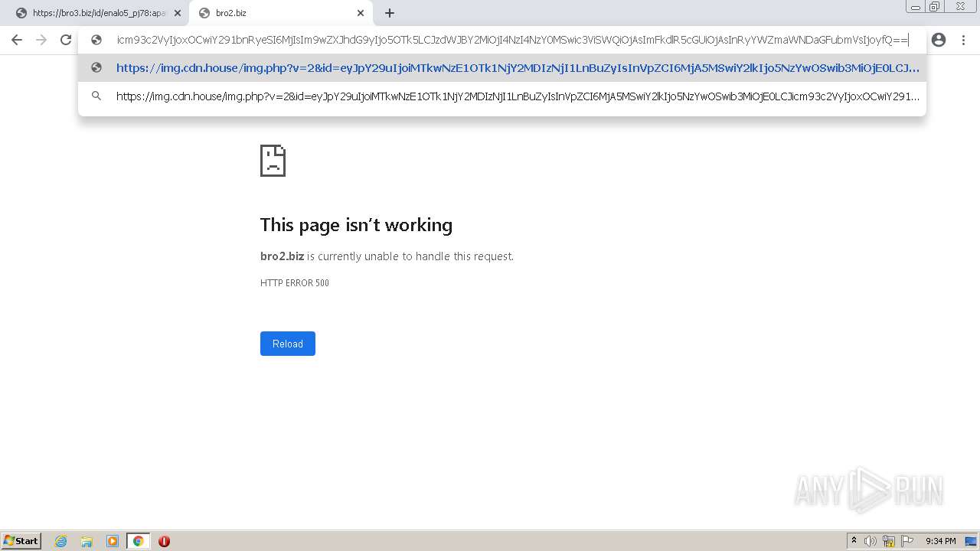Viewport: 980px width, 551px height.
Task: Click the globe icon in address bar
Action: [96, 40]
